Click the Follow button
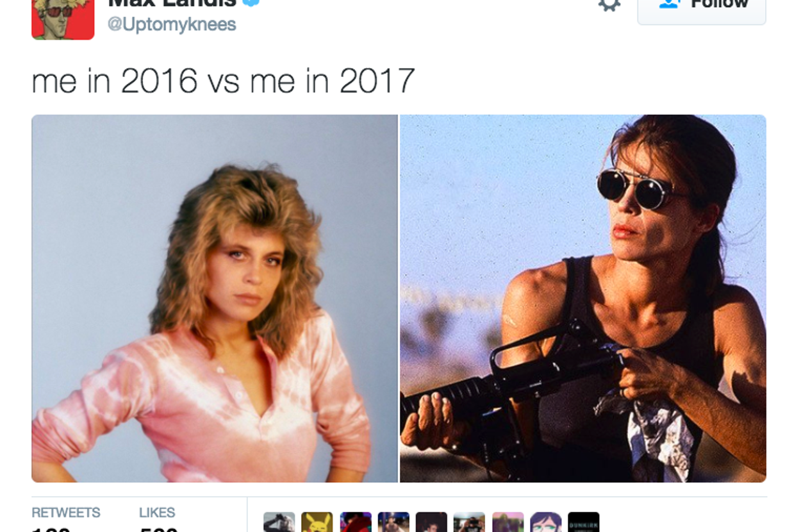 (x=702, y=8)
